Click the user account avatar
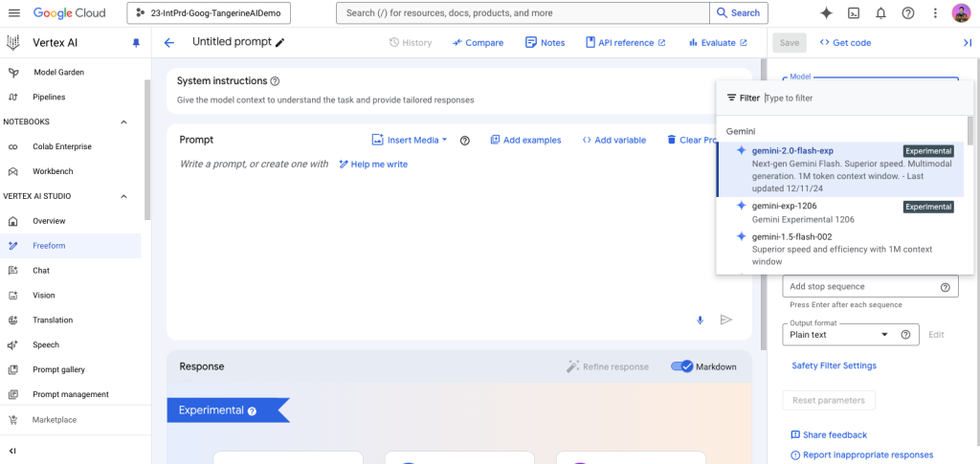The height and width of the screenshot is (464, 980). pyautogui.click(x=961, y=13)
